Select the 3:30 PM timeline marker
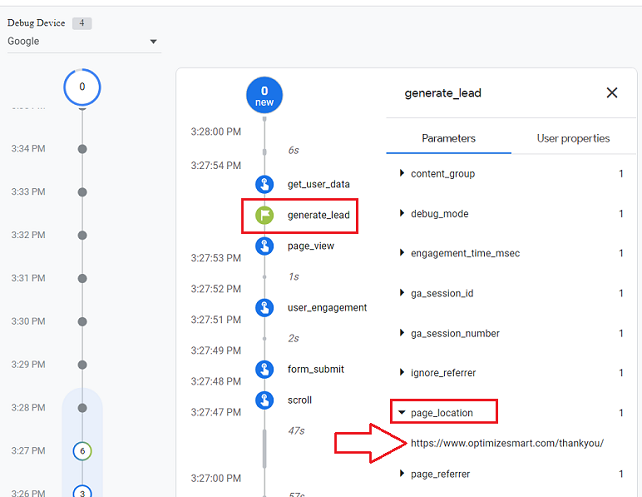642x497 pixels. coord(82,322)
